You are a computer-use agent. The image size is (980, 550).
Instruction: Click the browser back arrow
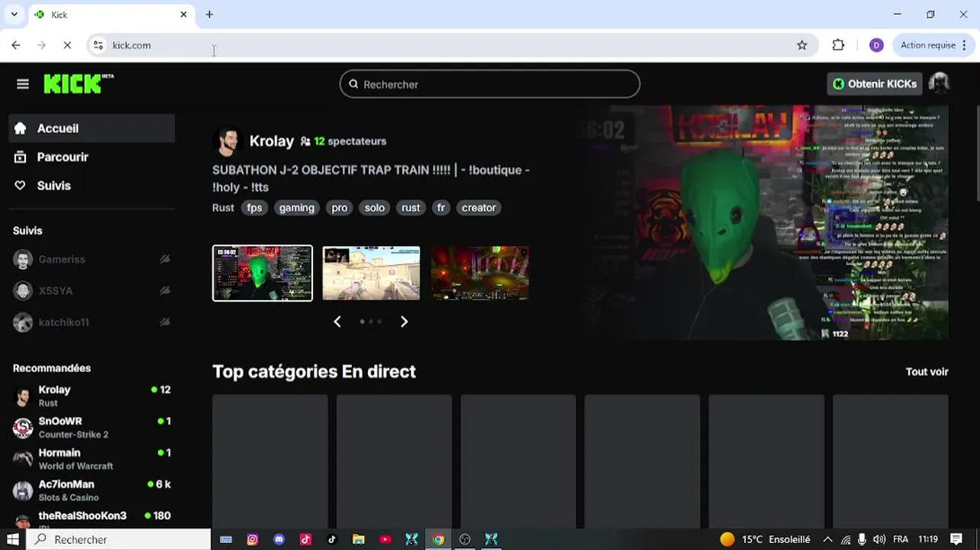click(x=16, y=45)
